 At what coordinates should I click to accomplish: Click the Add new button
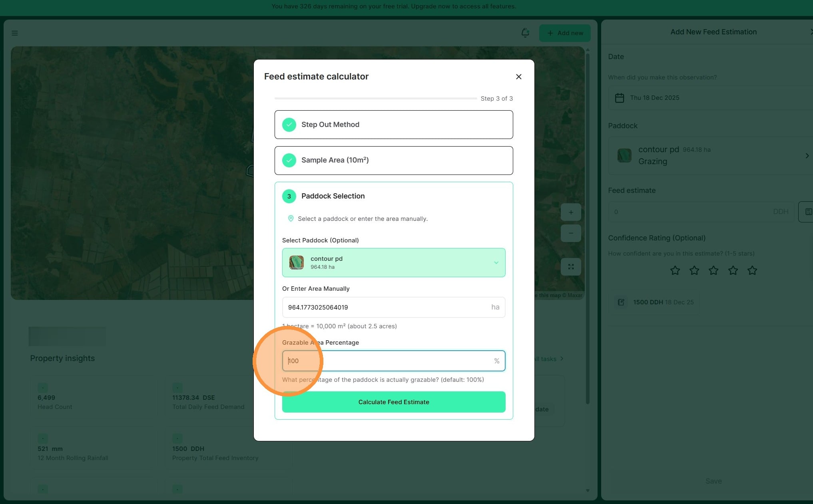[564, 33]
